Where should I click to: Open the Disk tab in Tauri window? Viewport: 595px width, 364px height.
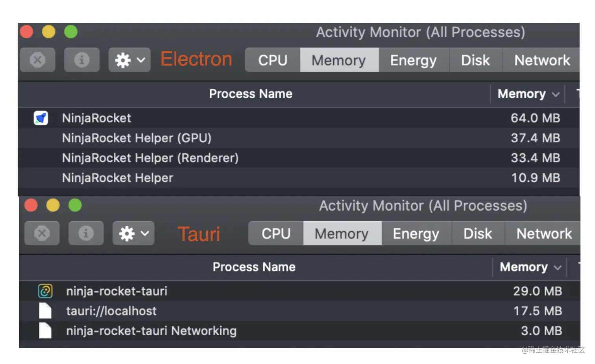(x=478, y=233)
